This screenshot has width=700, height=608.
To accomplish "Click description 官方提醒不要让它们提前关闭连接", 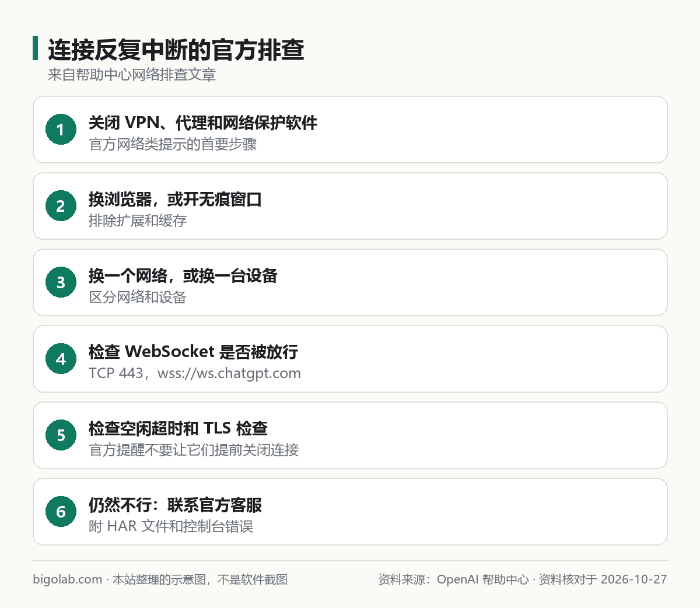I will click(x=194, y=450).
